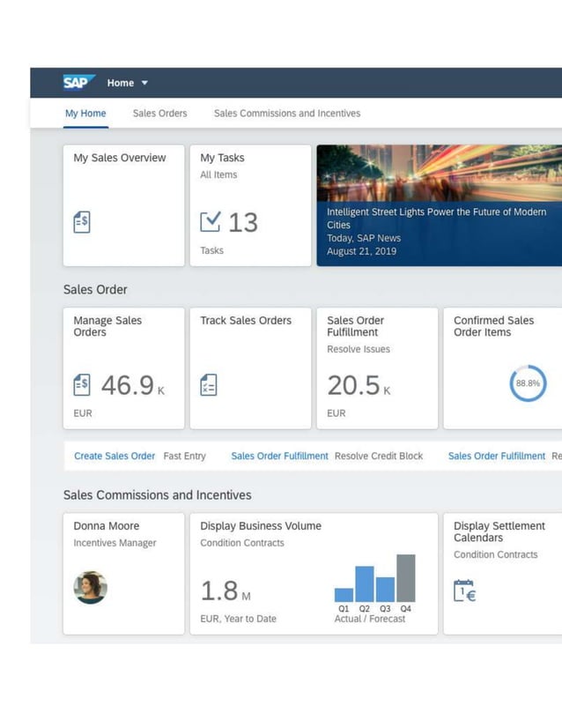Image resolution: width=562 pixels, height=728 pixels.
Task: Click the My Tasks 13 count
Action: tap(243, 223)
